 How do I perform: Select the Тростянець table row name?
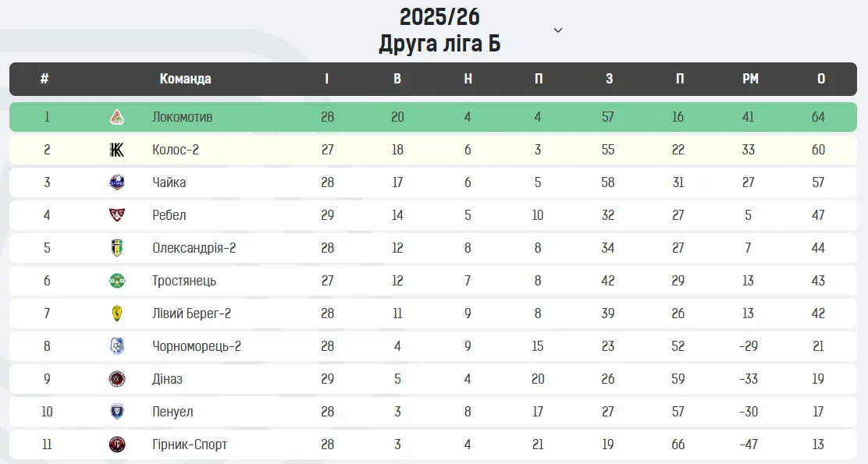pyautogui.click(x=183, y=281)
